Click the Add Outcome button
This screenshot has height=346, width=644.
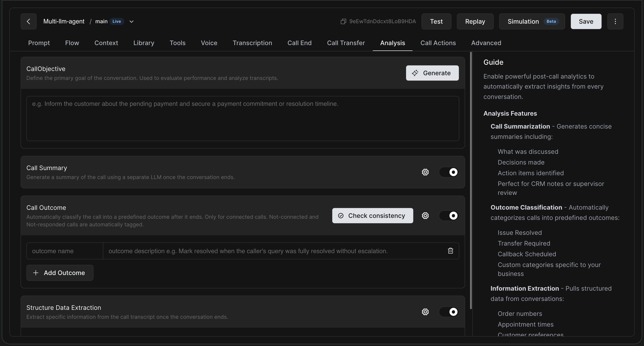tap(60, 273)
